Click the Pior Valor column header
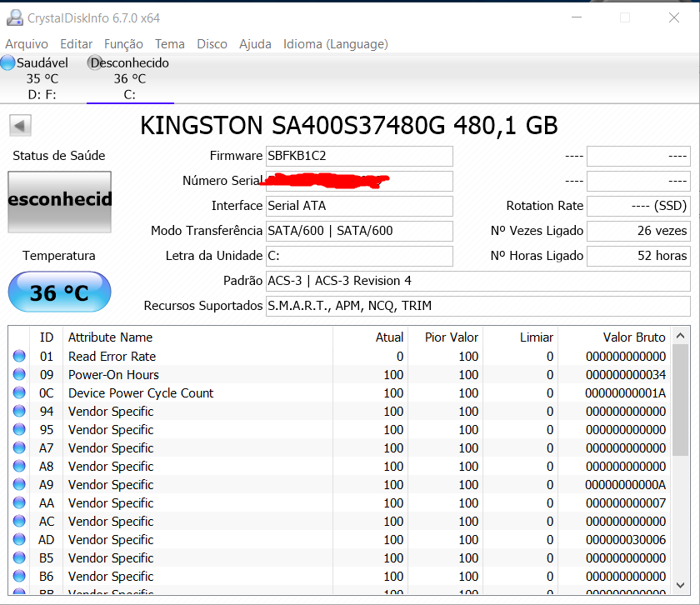This screenshot has height=605, width=700. coord(446,337)
